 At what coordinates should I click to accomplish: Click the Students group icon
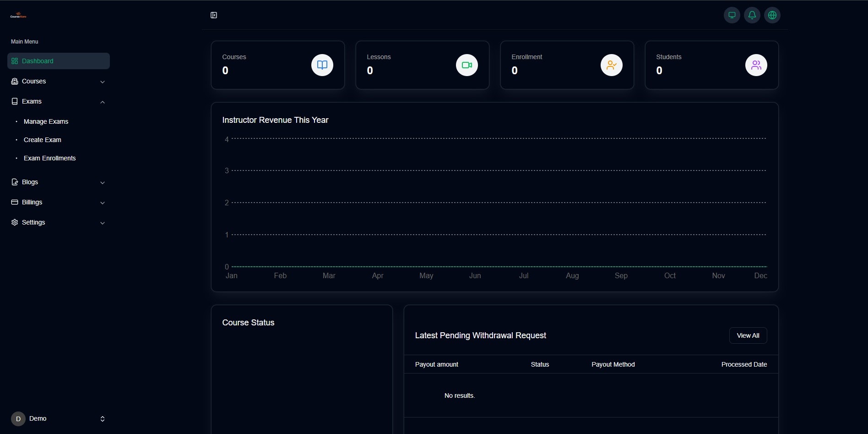tap(756, 65)
